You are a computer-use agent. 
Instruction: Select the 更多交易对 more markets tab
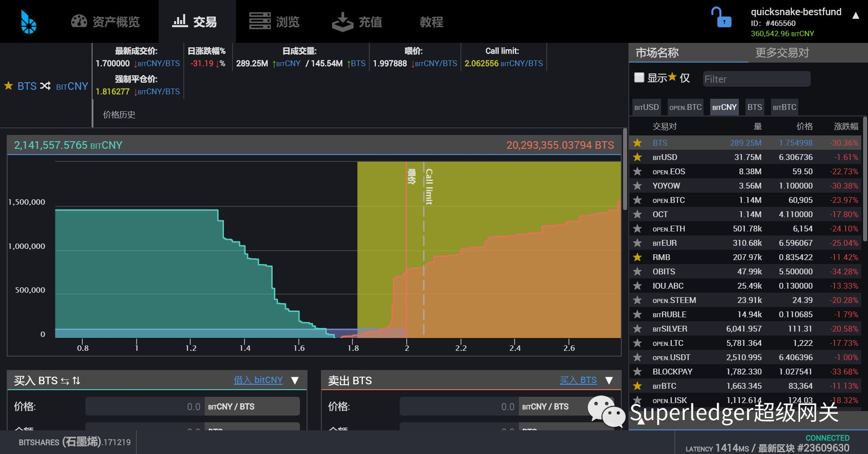782,53
